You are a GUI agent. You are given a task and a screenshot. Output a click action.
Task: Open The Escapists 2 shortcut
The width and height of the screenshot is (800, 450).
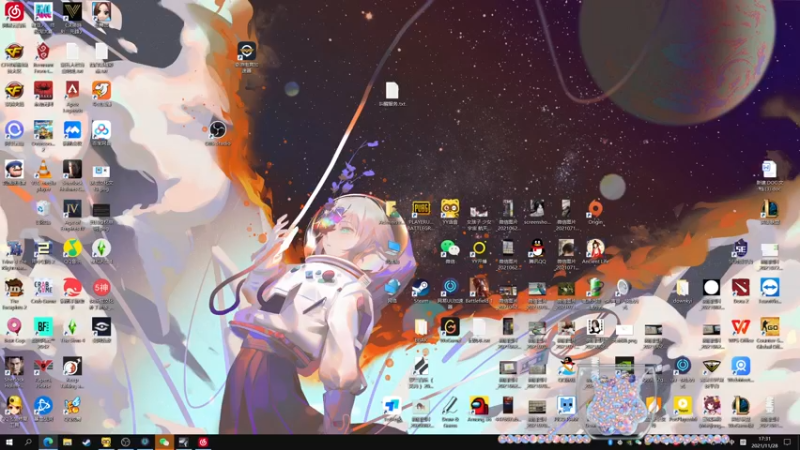coord(14,288)
